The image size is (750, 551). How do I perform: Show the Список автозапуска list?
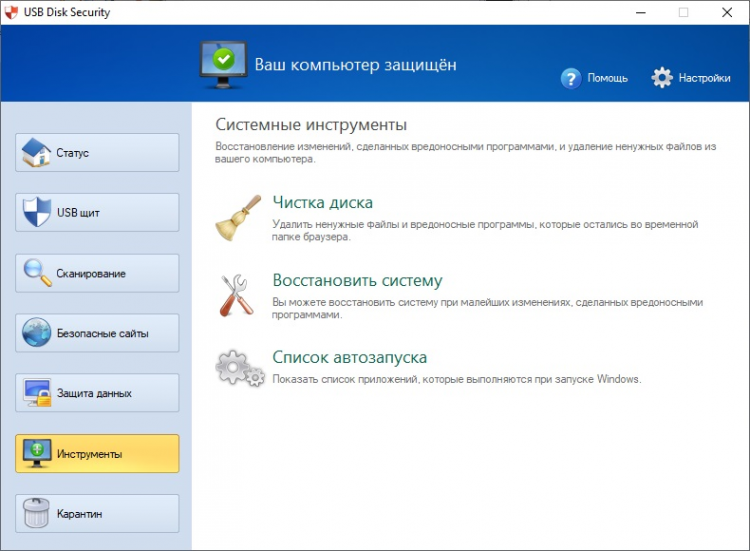(350, 357)
